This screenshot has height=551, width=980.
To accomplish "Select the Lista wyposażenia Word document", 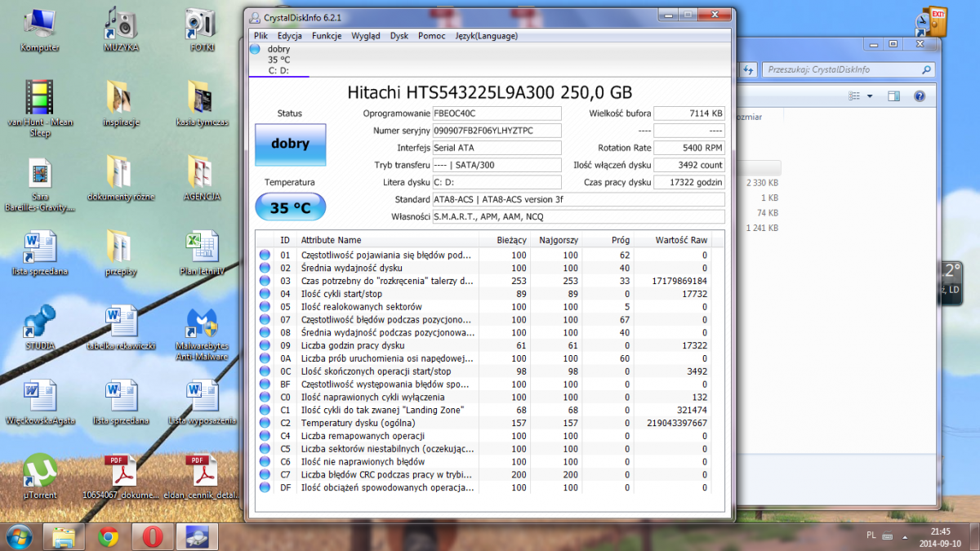I will pyautogui.click(x=201, y=402).
